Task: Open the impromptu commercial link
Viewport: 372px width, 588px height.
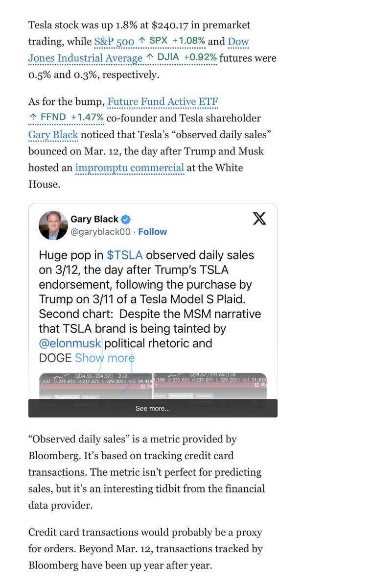Action: [x=130, y=168]
